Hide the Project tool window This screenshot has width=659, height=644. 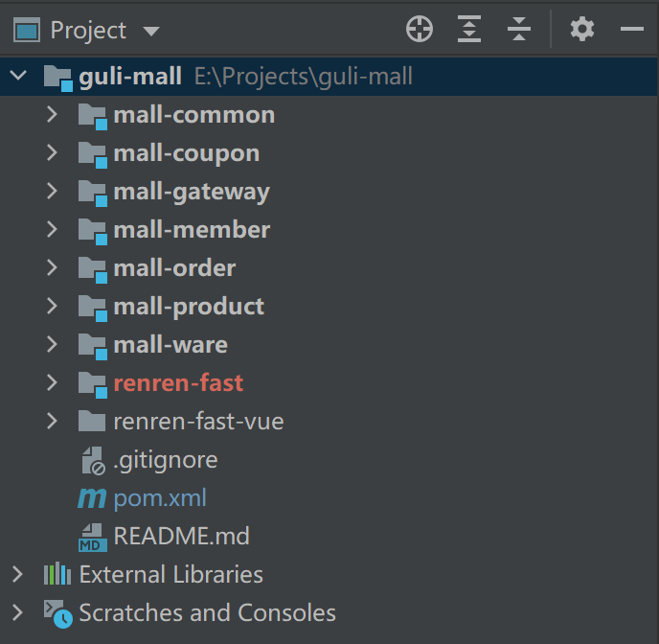click(631, 29)
